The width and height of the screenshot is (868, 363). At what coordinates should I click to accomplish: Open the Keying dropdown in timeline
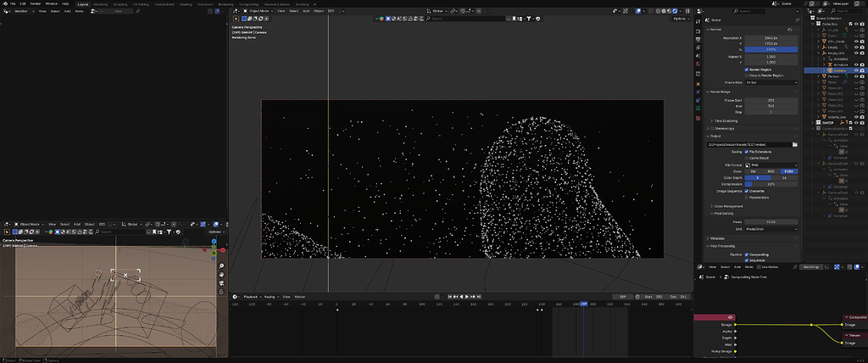point(270,297)
